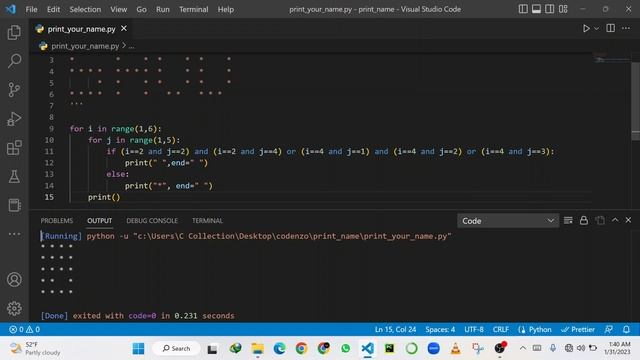Open notifications bell in status bar

627,329
